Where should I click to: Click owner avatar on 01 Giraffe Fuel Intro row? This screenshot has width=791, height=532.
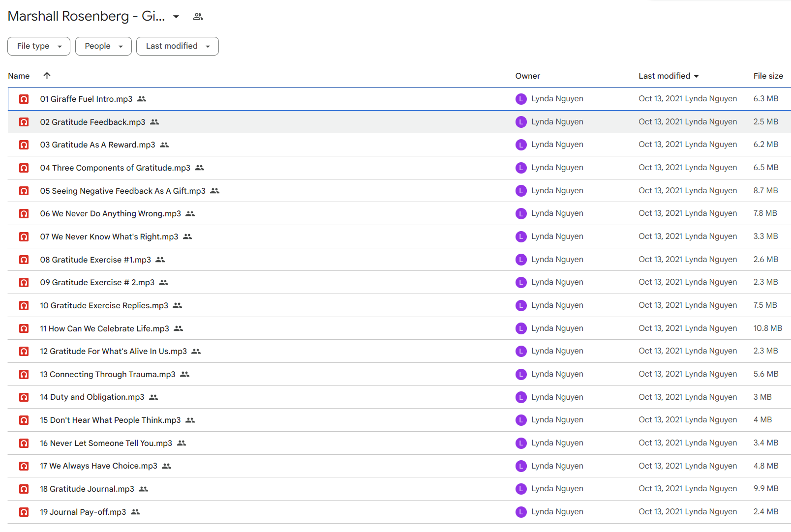tap(521, 99)
